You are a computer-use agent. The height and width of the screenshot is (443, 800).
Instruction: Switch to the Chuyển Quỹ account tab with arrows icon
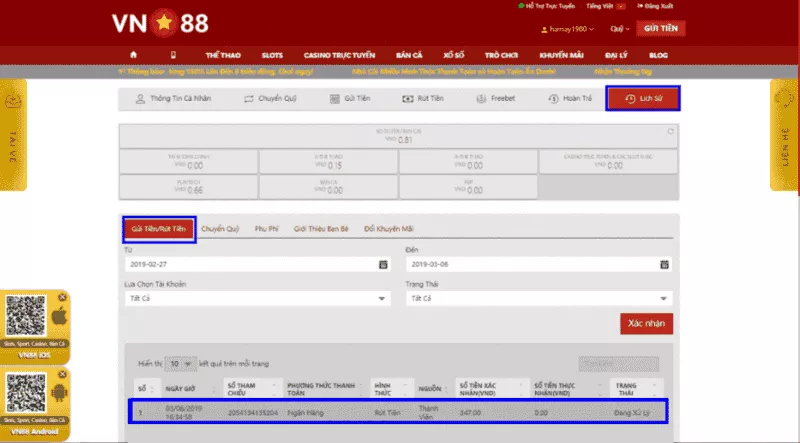270,99
